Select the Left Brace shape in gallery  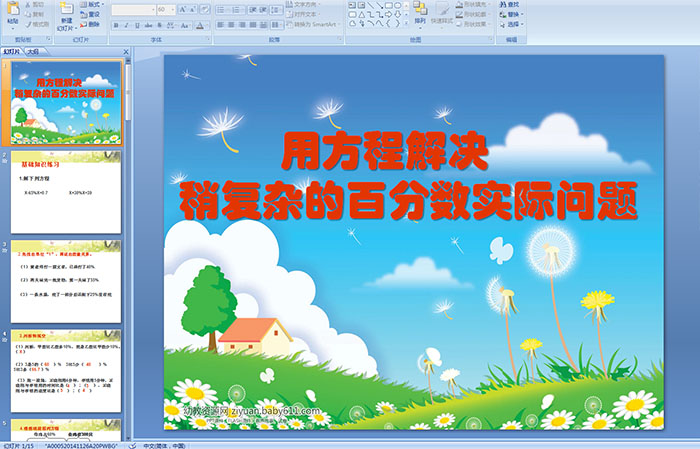click(x=389, y=24)
